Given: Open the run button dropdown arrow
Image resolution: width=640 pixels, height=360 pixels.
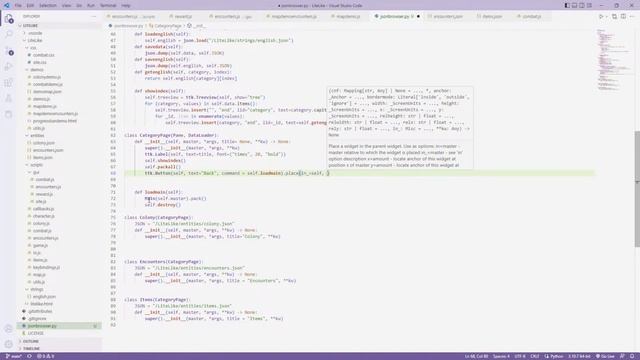Looking at the screenshot, I should coord(606,16).
